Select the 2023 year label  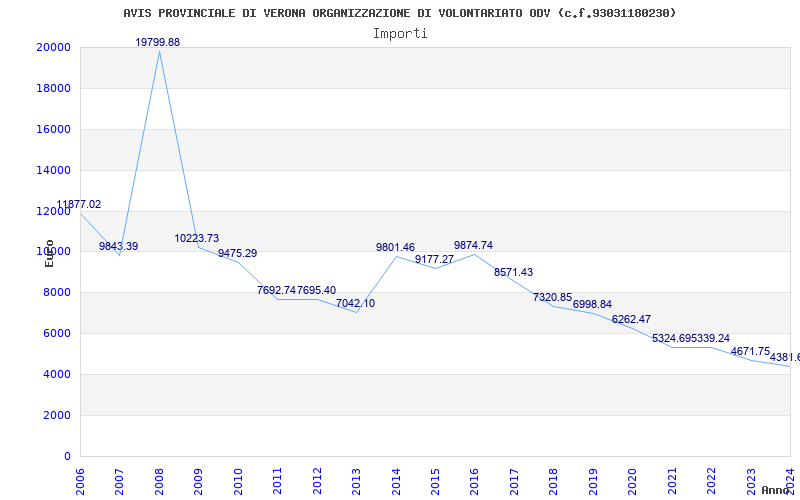coord(751,481)
